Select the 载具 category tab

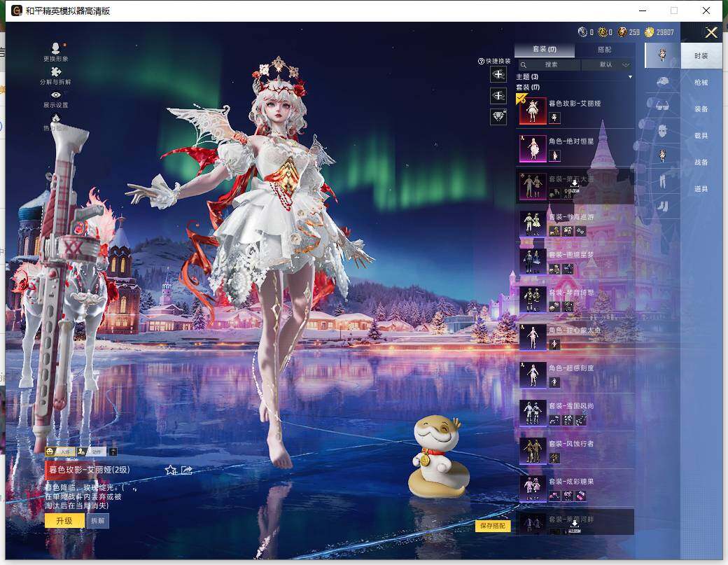tap(701, 136)
